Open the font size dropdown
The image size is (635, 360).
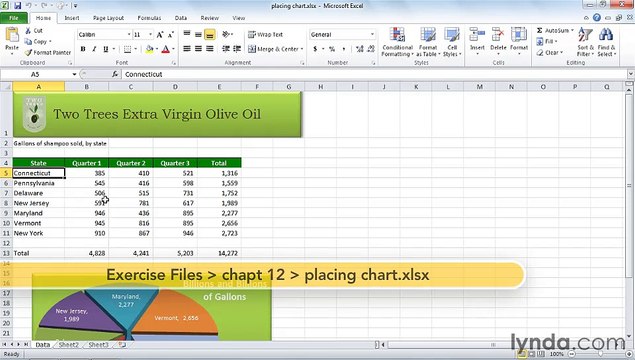150,35
